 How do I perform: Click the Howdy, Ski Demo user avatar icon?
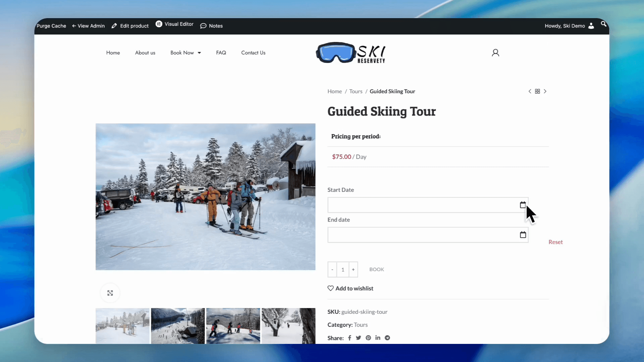pyautogui.click(x=591, y=26)
